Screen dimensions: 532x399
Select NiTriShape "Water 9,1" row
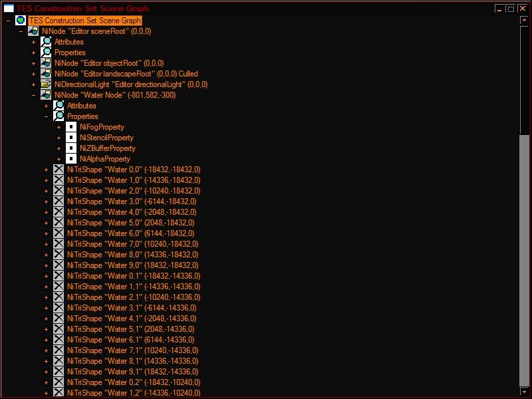[132, 372]
